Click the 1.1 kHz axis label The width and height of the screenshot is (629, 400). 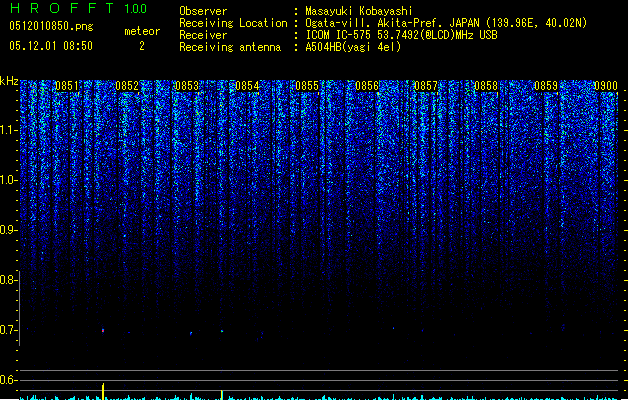coord(8,130)
